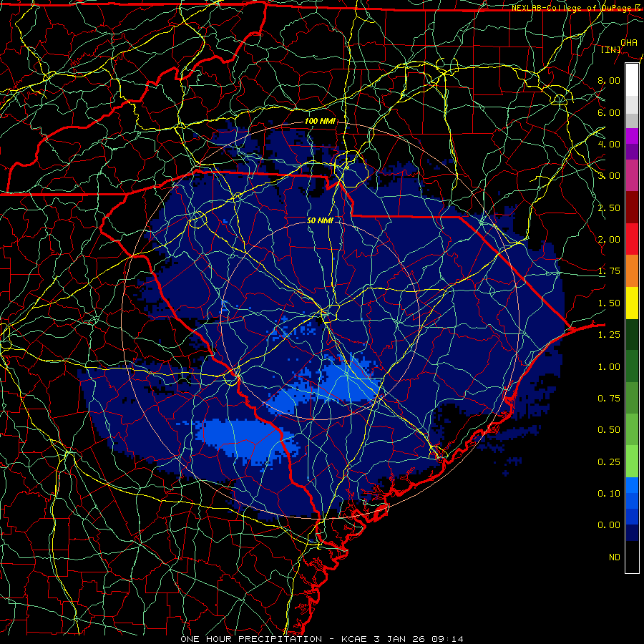Click the 4.00 legend value

609,144
